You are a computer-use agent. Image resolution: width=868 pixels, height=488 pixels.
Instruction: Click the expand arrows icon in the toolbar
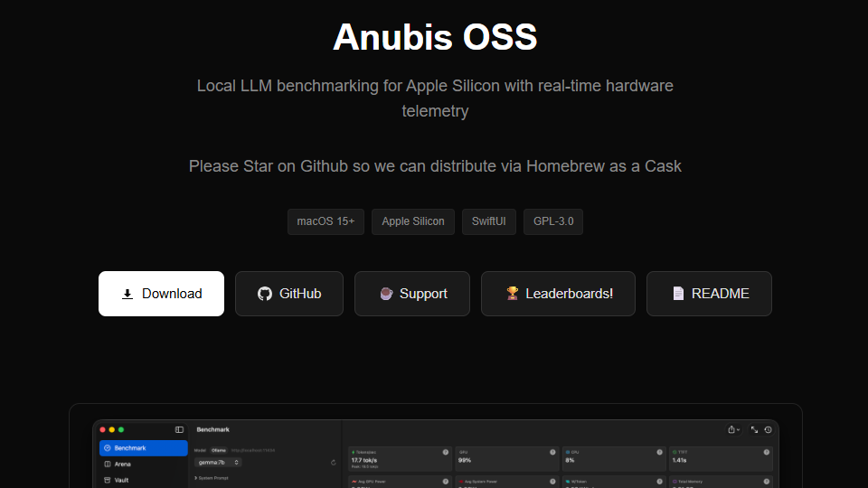tap(754, 429)
